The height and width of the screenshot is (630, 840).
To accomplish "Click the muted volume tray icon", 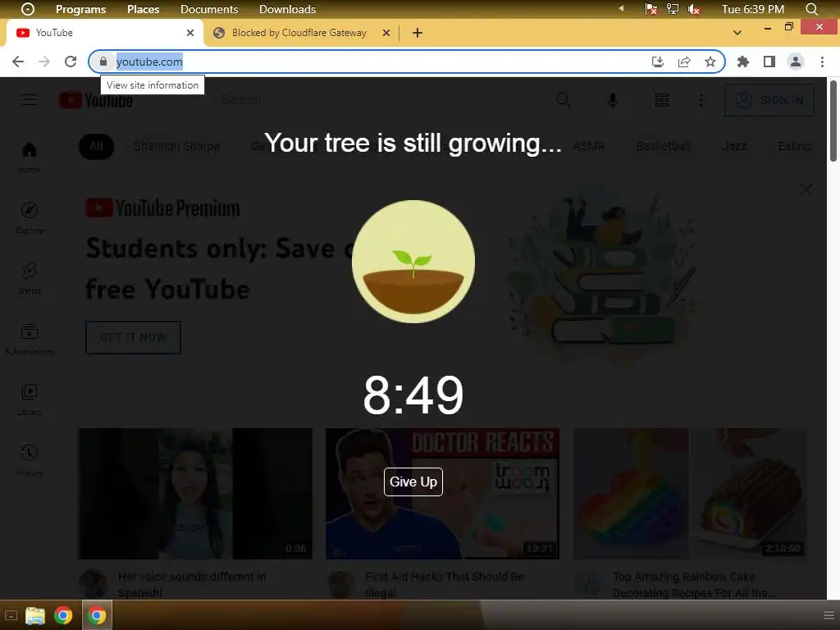I will pyautogui.click(x=694, y=9).
